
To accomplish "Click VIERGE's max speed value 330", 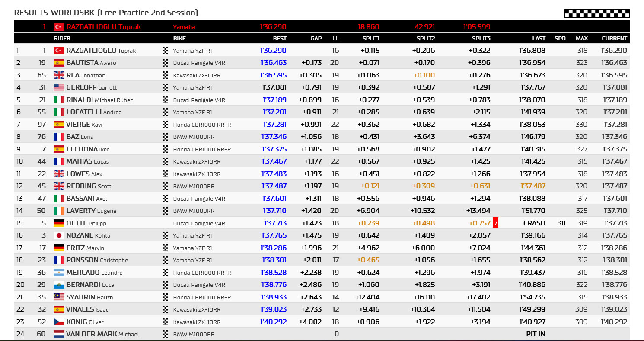I will coord(581,125).
